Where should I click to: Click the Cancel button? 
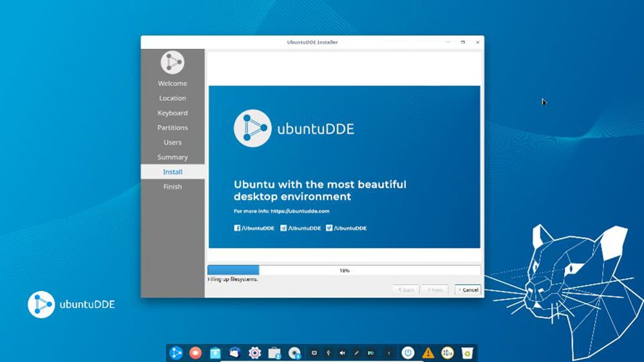pyautogui.click(x=468, y=290)
